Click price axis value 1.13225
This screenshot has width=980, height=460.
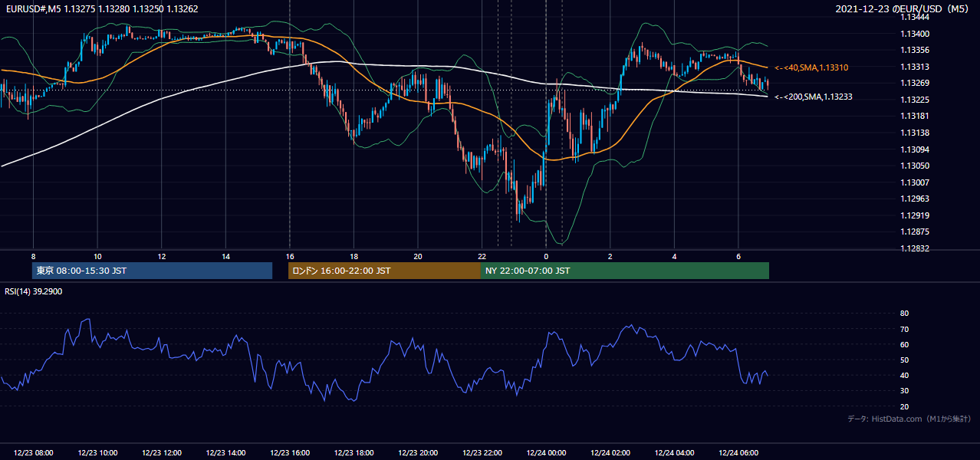[x=915, y=100]
